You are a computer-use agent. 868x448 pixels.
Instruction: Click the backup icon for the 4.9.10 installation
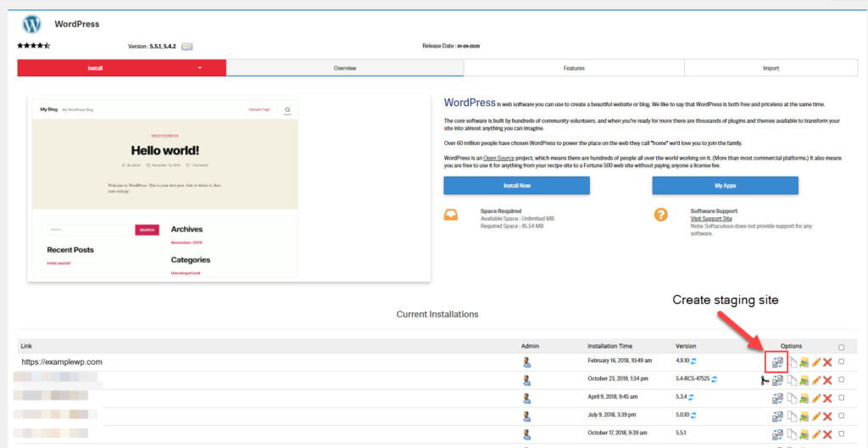click(x=804, y=362)
